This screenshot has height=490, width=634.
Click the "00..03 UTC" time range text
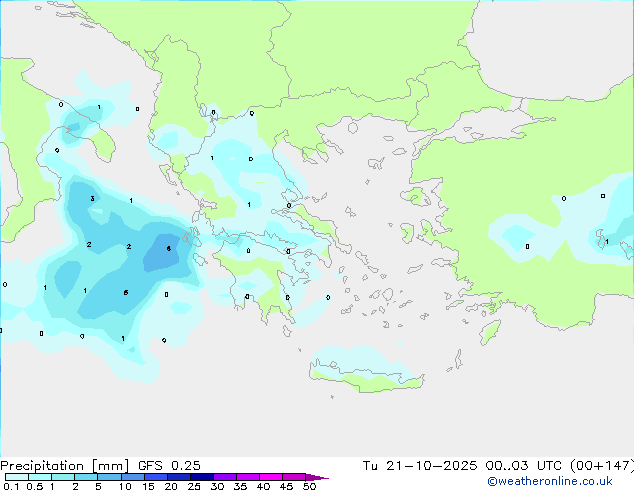point(524,466)
